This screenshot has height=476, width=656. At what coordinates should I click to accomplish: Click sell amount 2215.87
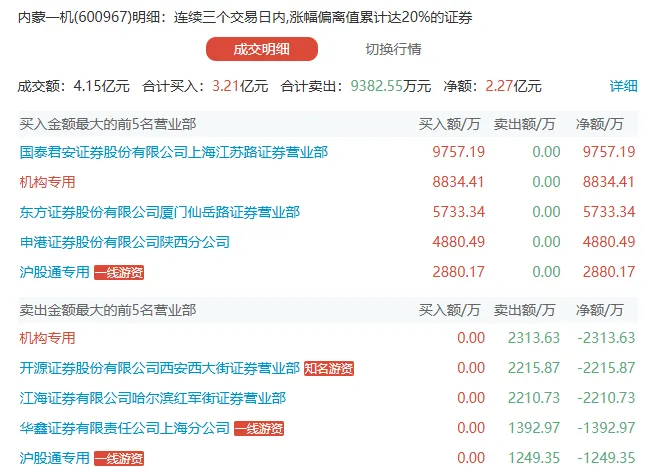tap(534, 368)
